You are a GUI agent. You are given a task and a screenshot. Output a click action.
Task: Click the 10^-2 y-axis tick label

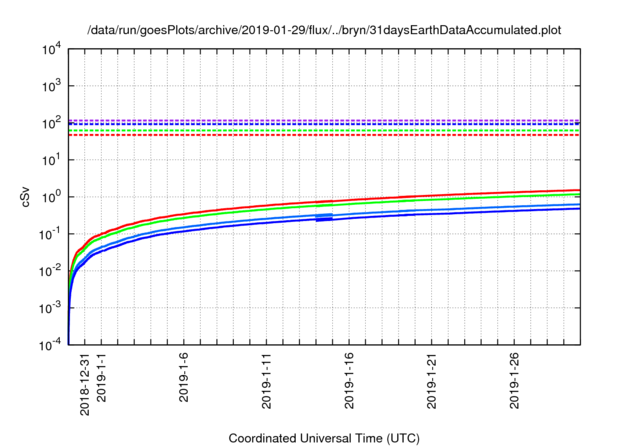click(49, 270)
